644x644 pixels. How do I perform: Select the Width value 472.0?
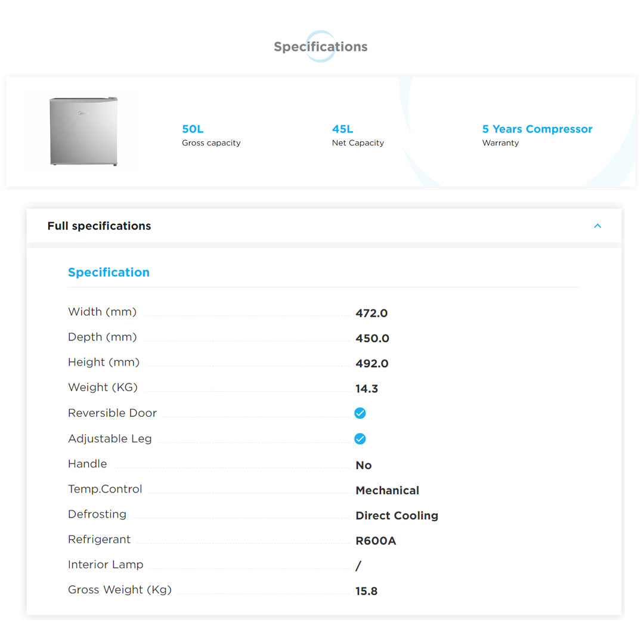(371, 313)
